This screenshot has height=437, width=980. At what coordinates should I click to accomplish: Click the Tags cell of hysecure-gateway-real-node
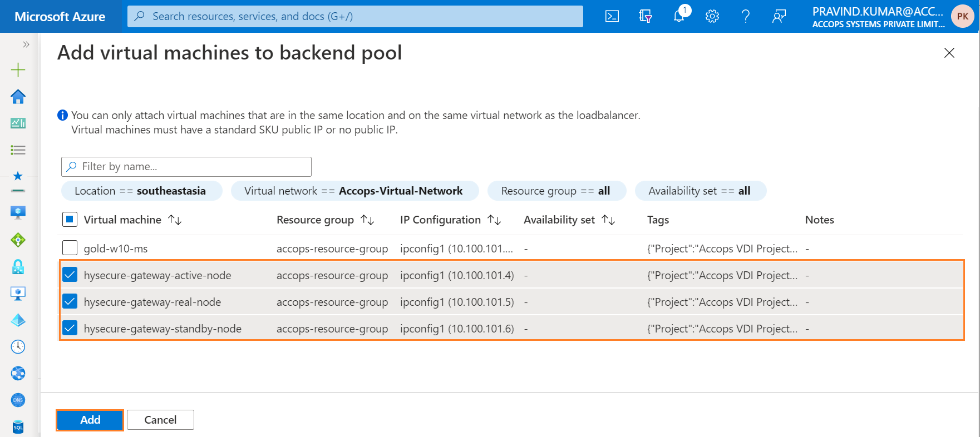point(722,302)
